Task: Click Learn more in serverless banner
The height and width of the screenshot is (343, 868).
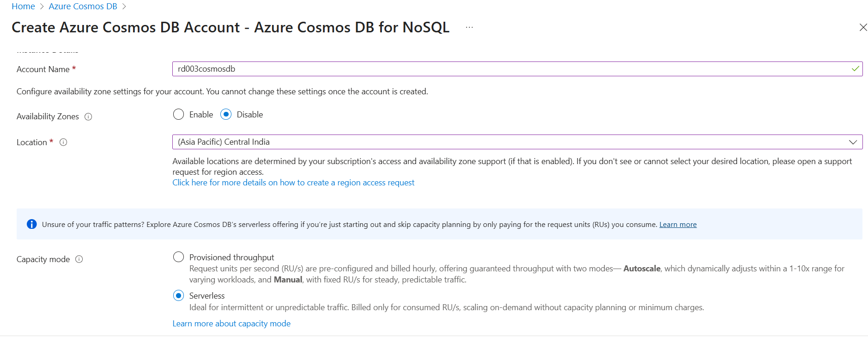Action: click(x=678, y=225)
